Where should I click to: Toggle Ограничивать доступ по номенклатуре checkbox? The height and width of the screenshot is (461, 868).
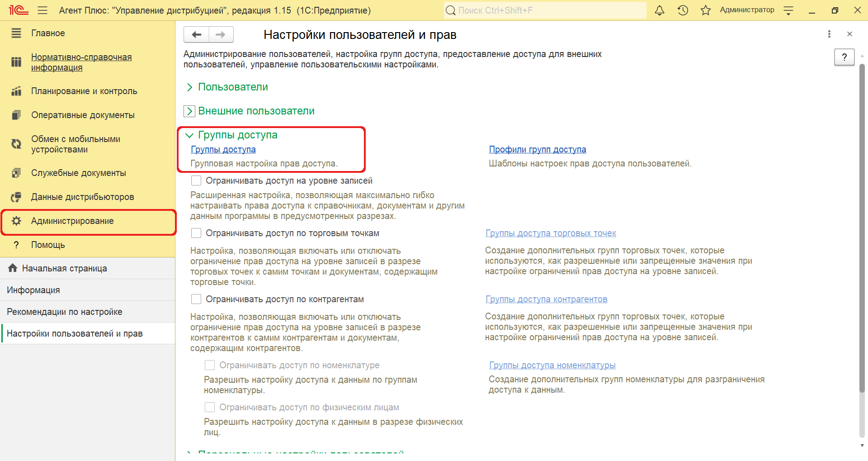click(210, 365)
